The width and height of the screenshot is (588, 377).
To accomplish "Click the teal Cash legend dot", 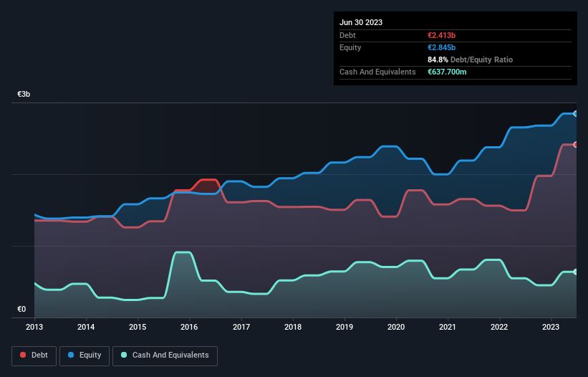I will (x=124, y=355).
